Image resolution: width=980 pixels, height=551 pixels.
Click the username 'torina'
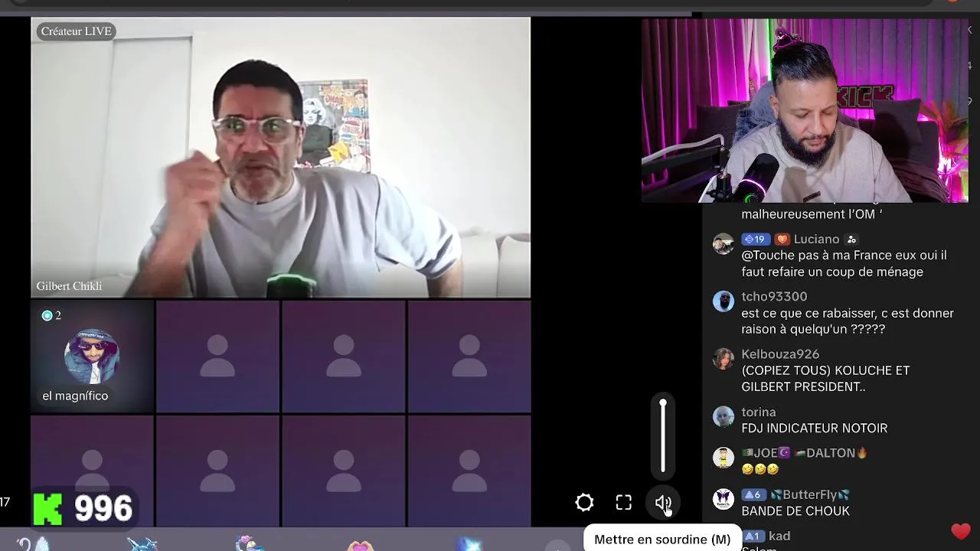tap(759, 412)
